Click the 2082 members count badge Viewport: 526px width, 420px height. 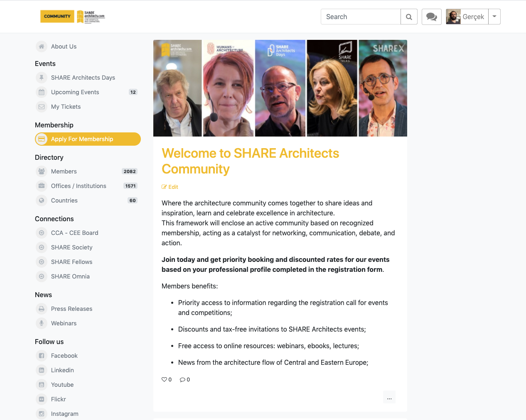tap(130, 171)
